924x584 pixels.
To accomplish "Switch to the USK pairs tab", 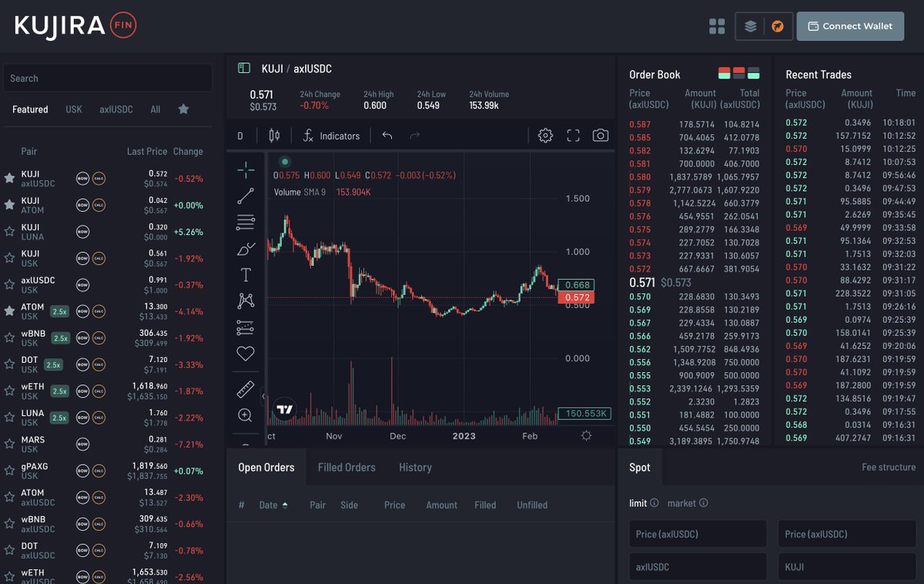I will [x=74, y=109].
